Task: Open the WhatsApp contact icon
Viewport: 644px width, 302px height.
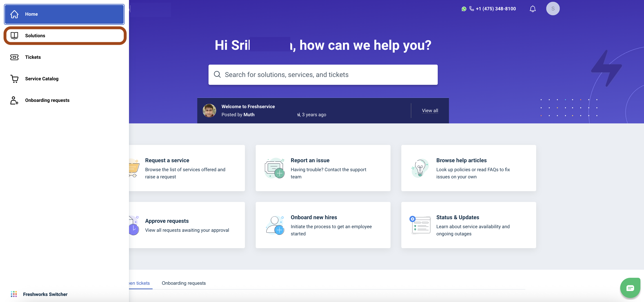Action: (x=464, y=9)
